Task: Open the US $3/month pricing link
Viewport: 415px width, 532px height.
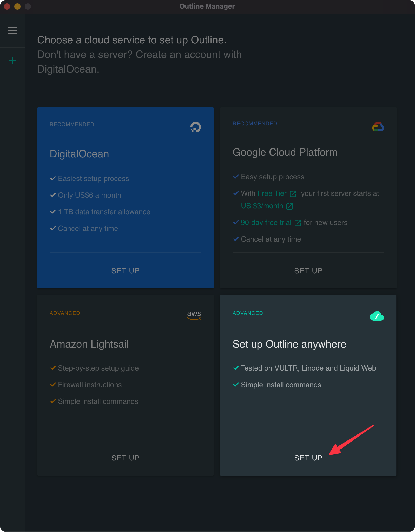Action: tap(262, 206)
